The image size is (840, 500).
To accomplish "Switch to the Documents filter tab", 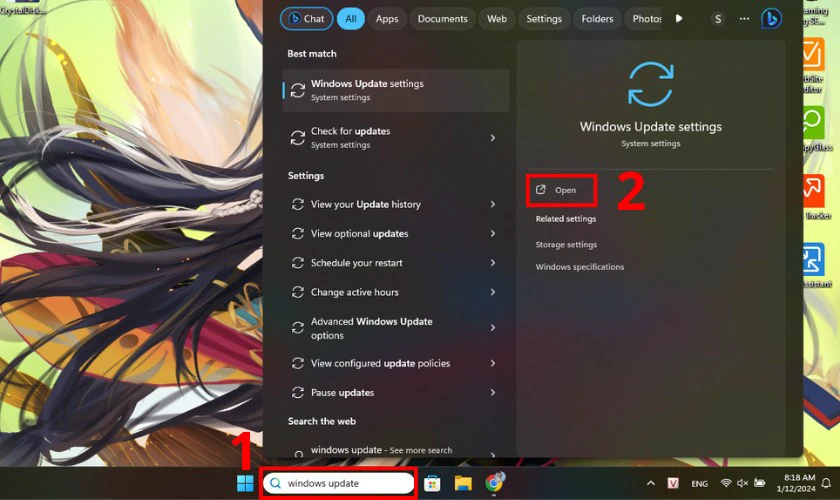I will [442, 19].
